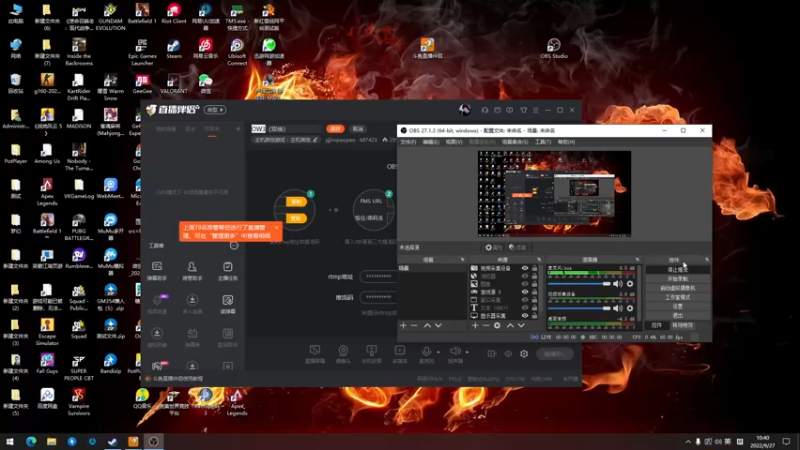Pop out the Sources dock panel
Screen dimensions: 800x450
coord(539,260)
